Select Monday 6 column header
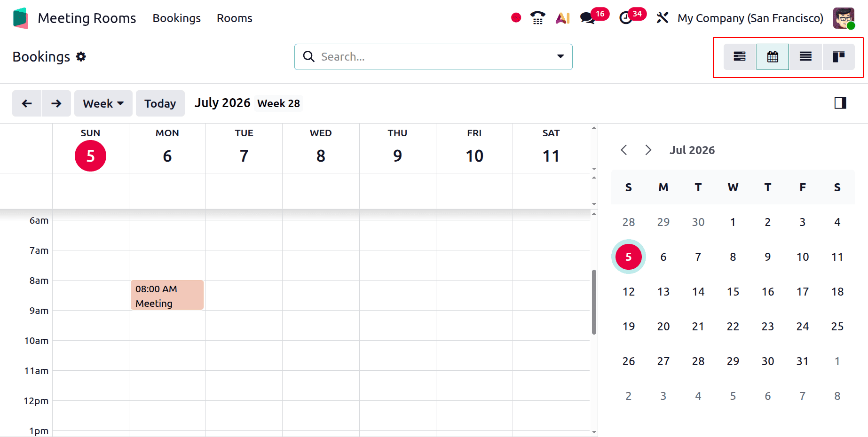 coord(167,148)
